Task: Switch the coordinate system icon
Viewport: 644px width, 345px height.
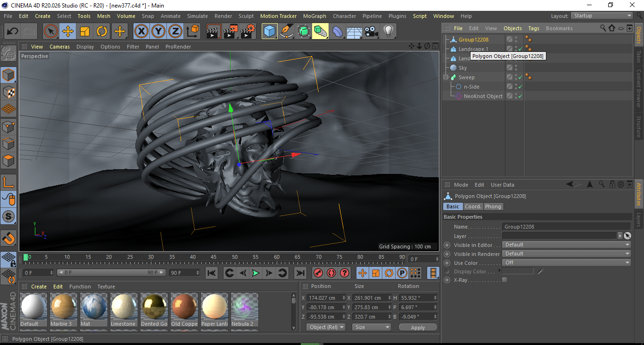Action: point(192,32)
